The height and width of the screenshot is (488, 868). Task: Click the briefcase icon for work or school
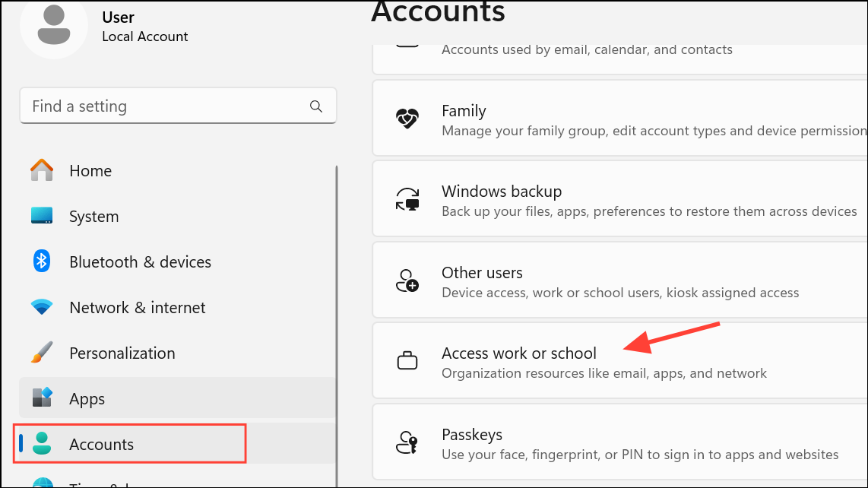click(x=407, y=360)
